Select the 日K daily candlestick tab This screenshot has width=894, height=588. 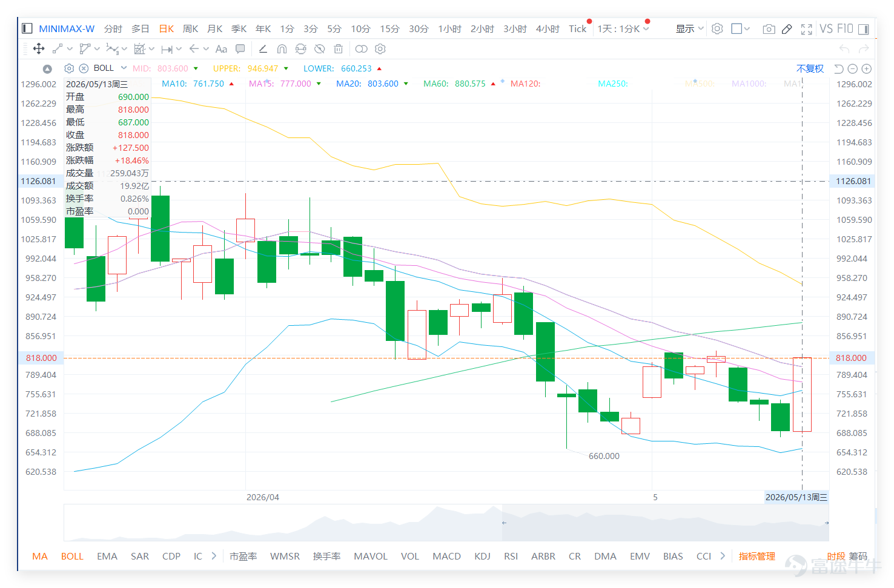167,28
